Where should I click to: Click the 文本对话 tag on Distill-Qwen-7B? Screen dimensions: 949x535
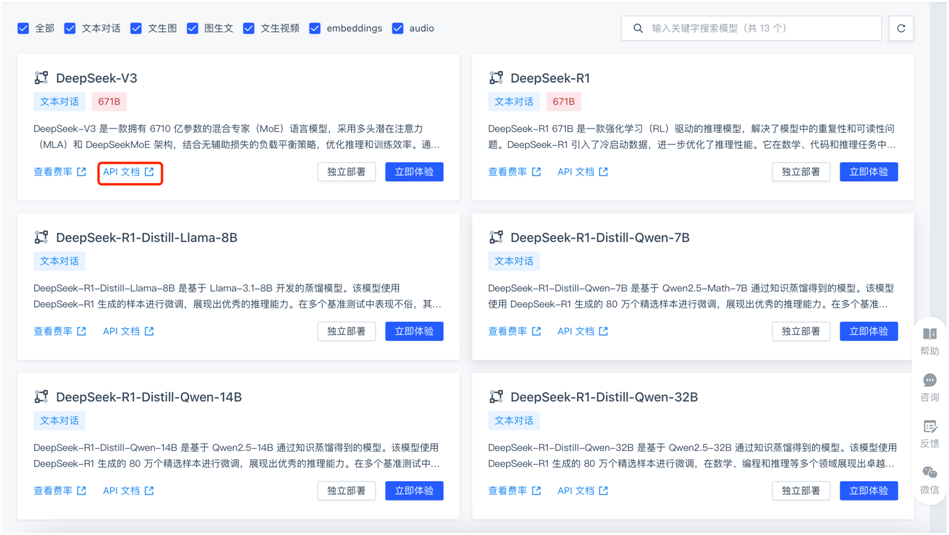(x=514, y=261)
